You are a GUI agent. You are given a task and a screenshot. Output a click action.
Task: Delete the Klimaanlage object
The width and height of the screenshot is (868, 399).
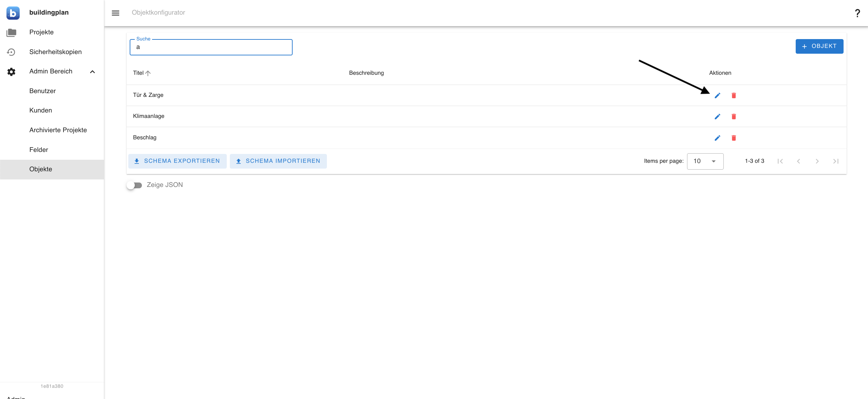coord(734,117)
